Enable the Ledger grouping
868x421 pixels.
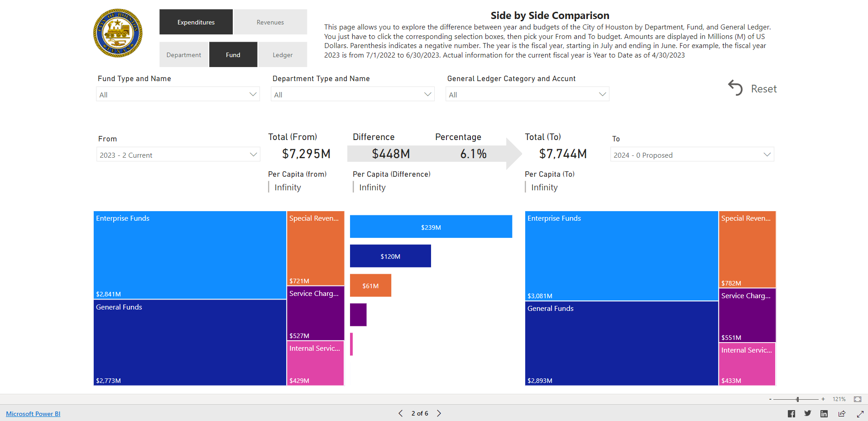coord(282,54)
